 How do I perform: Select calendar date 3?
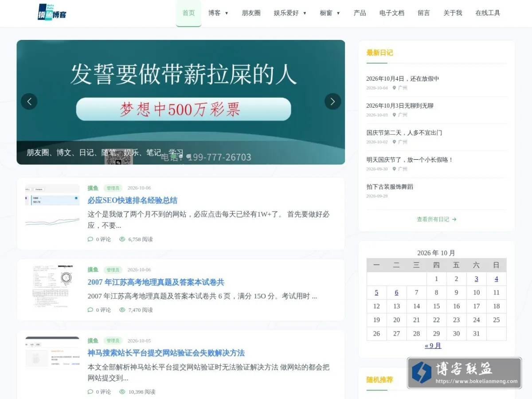(476, 279)
